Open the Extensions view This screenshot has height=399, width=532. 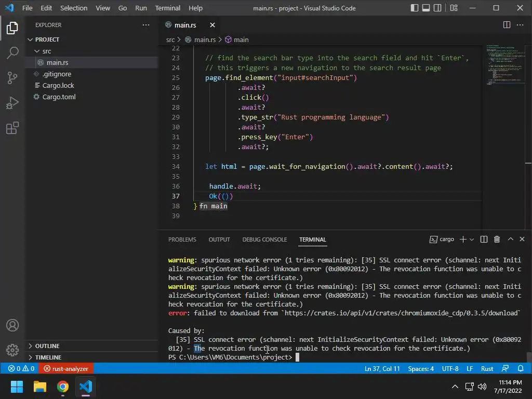12,128
